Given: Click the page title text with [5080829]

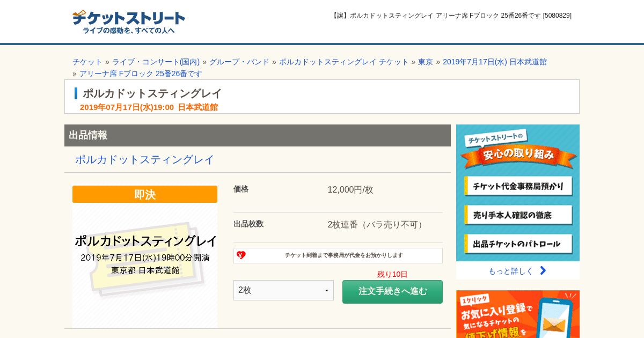Looking at the screenshot, I should click(x=452, y=16).
